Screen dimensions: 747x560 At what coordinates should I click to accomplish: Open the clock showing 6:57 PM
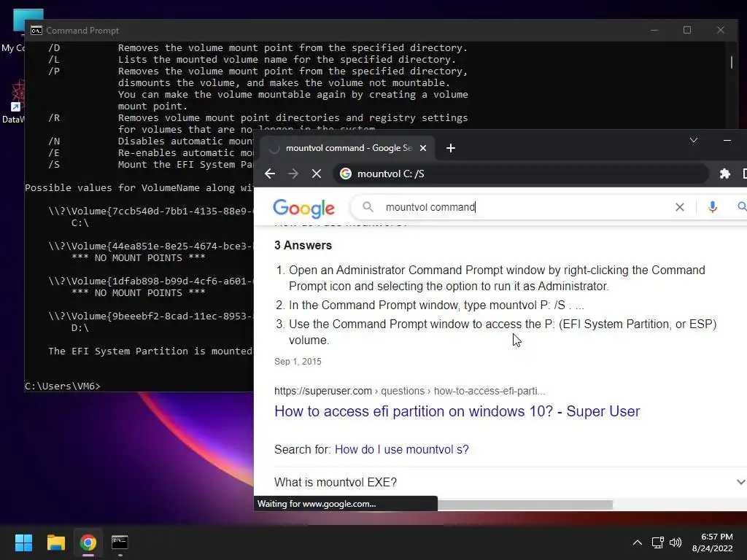click(x=713, y=542)
